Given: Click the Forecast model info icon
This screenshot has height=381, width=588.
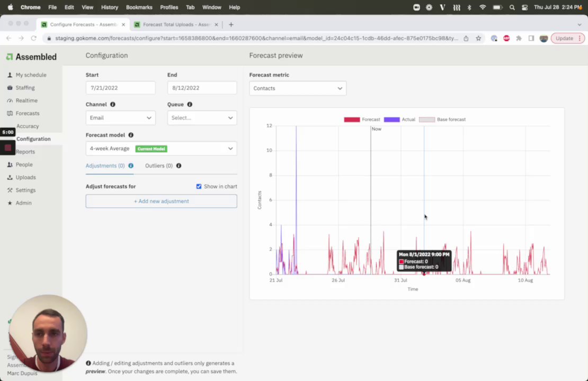Looking at the screenshot, I should click(131, 135).
